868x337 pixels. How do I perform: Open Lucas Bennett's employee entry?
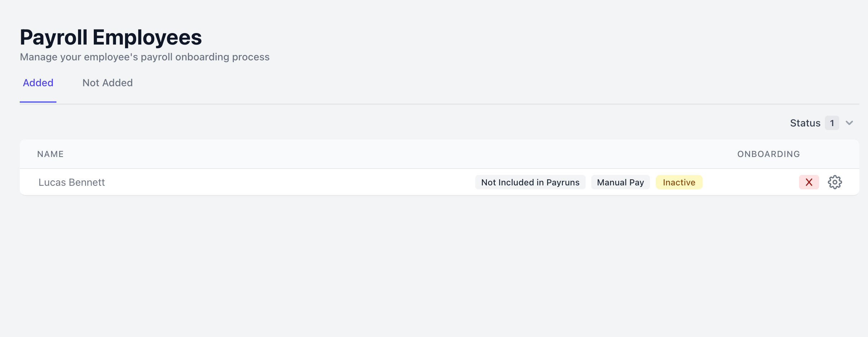click(x=71, y=183)
